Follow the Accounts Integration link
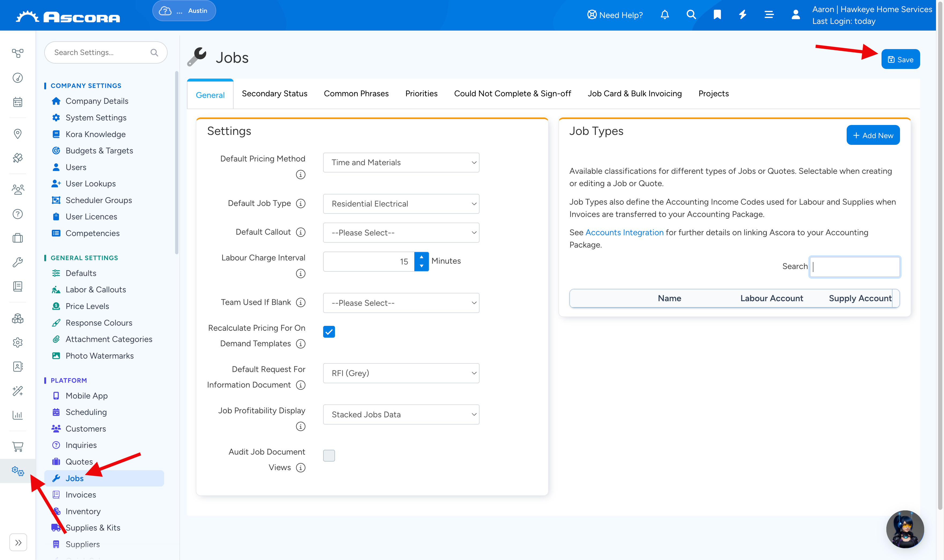Screen dimensions: 944x560 click(x=624, y=233)
